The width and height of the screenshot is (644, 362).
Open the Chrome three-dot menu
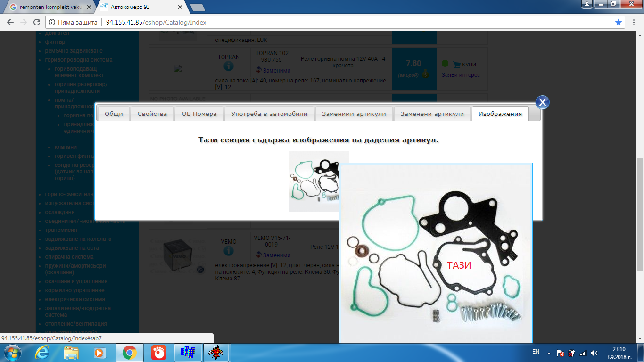click(634, 22)
